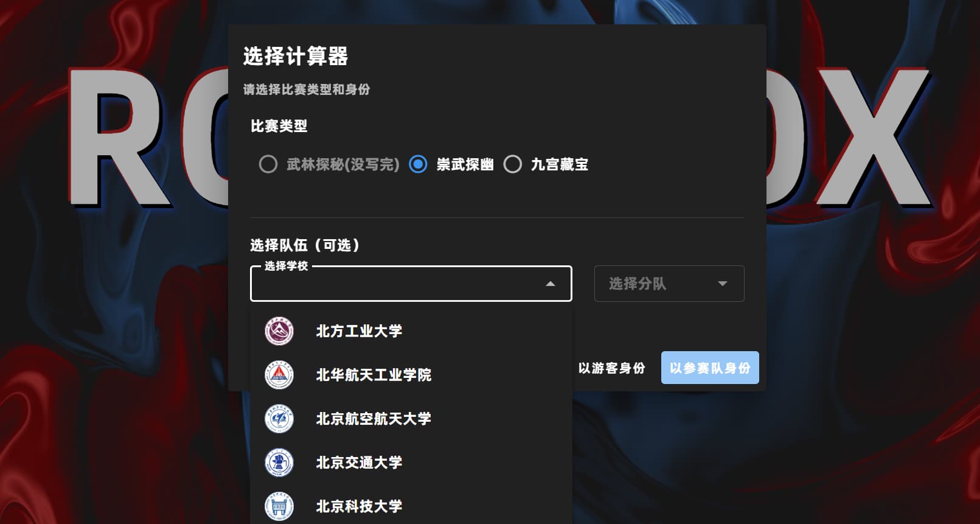Click the 北京交通大学 emblem icon
Viewport: 980px width, 524px height.
point(279,463)
